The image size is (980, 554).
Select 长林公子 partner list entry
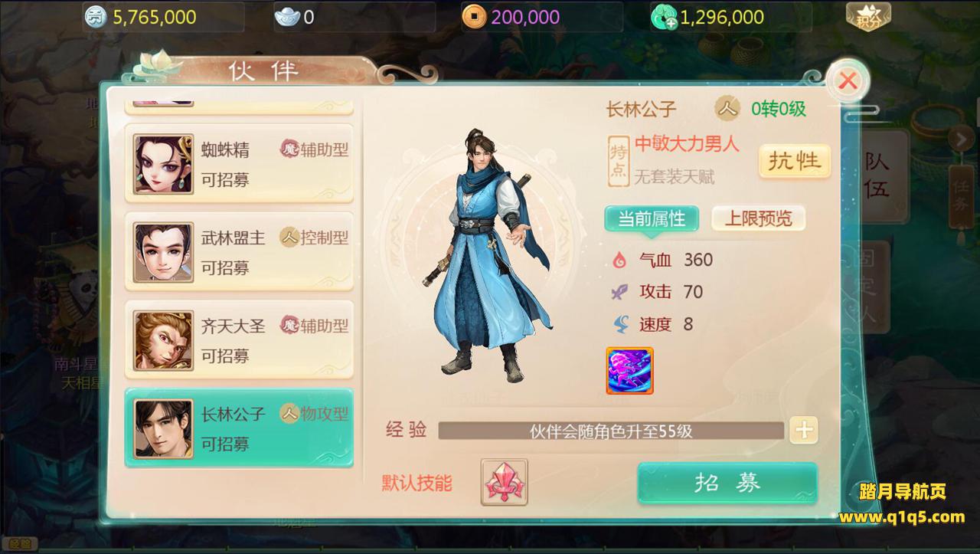tap(239, 428)
